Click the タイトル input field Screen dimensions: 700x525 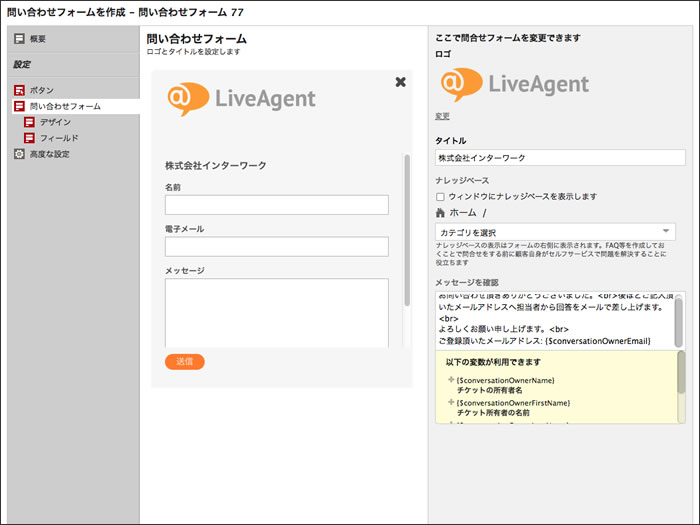[560, 158]
